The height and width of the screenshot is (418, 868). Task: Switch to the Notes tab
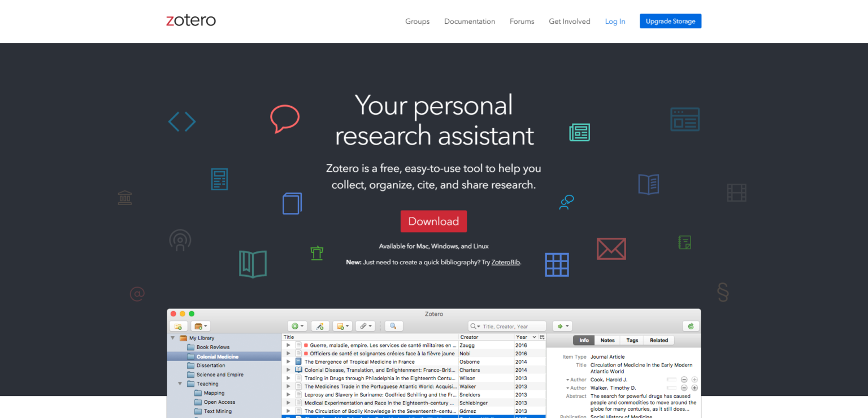607,341
